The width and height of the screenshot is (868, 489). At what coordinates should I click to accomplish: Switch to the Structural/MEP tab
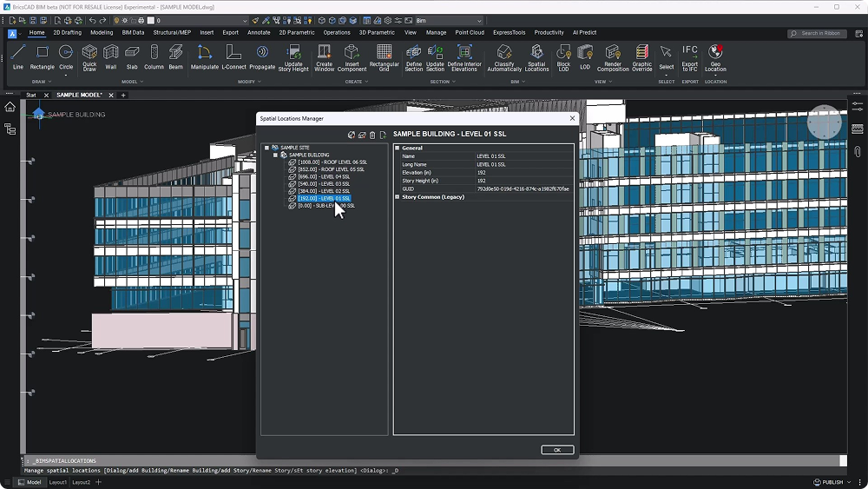172,33
